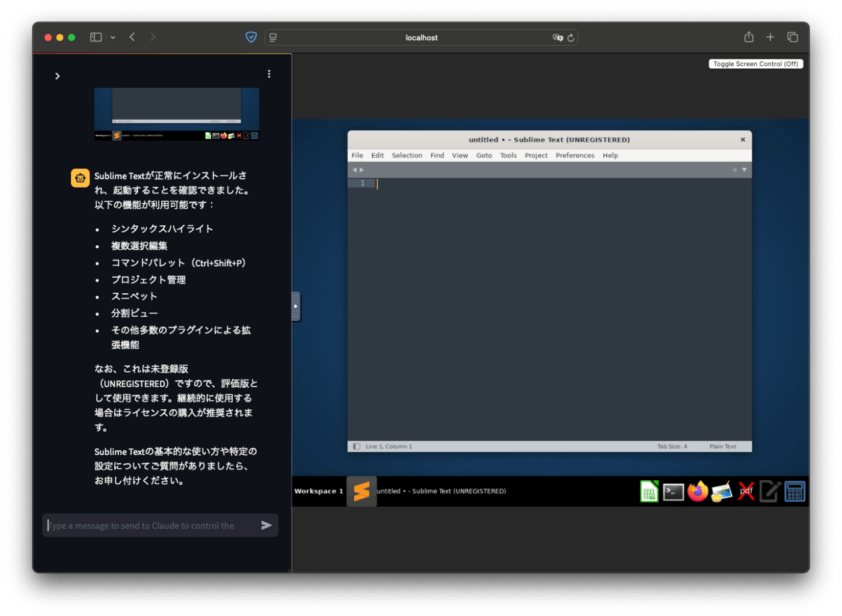Open the Find menu
This screenshot has height=616, width=842.
click(x=437, y=155)
